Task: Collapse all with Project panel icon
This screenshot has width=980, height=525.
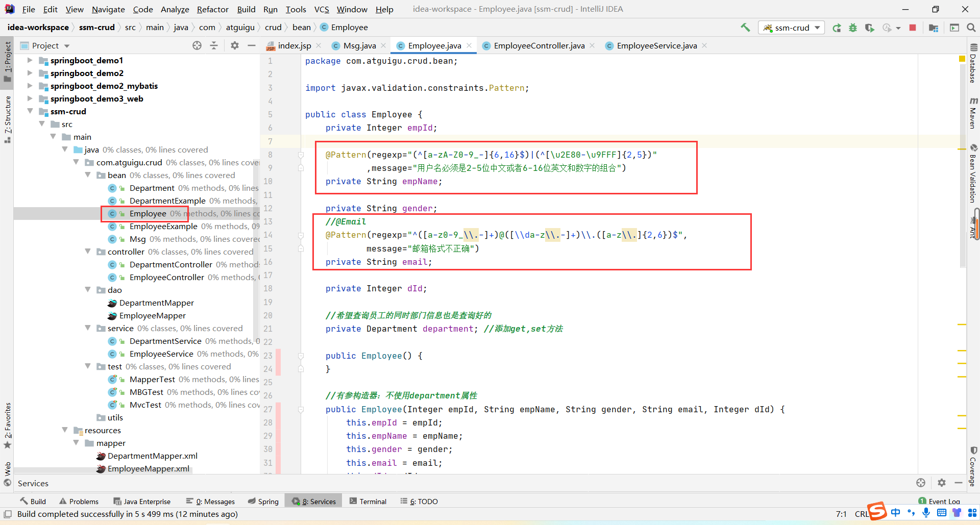Action: pos(214,45)
